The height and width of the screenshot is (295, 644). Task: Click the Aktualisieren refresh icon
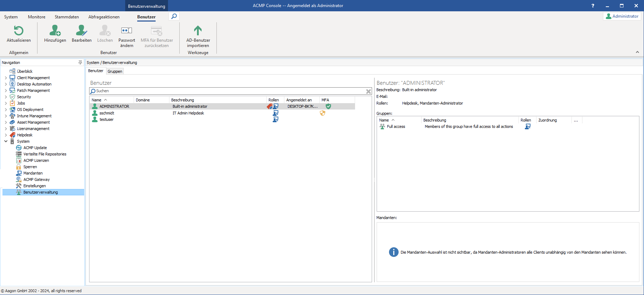pyautogui.click(x=18, y=31)
